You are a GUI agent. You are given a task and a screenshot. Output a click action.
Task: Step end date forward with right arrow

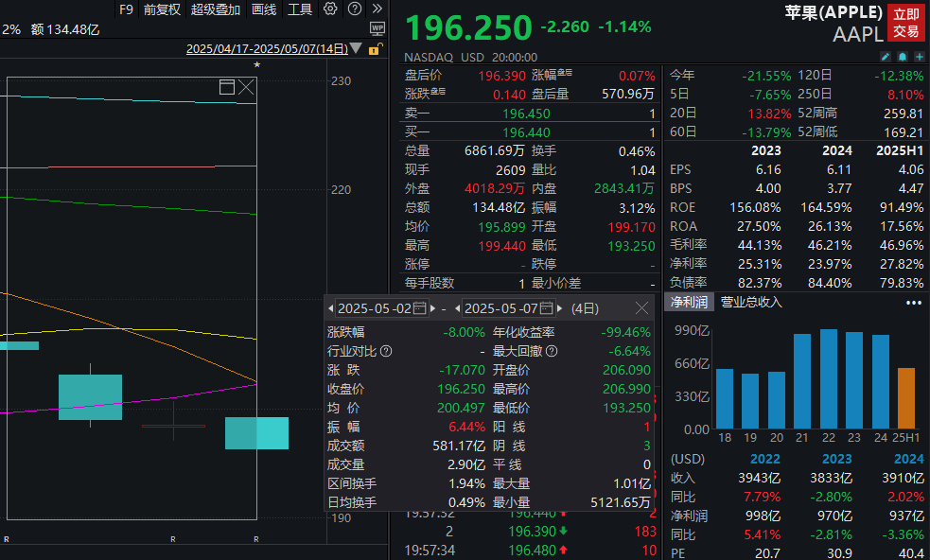click(559, 308)
